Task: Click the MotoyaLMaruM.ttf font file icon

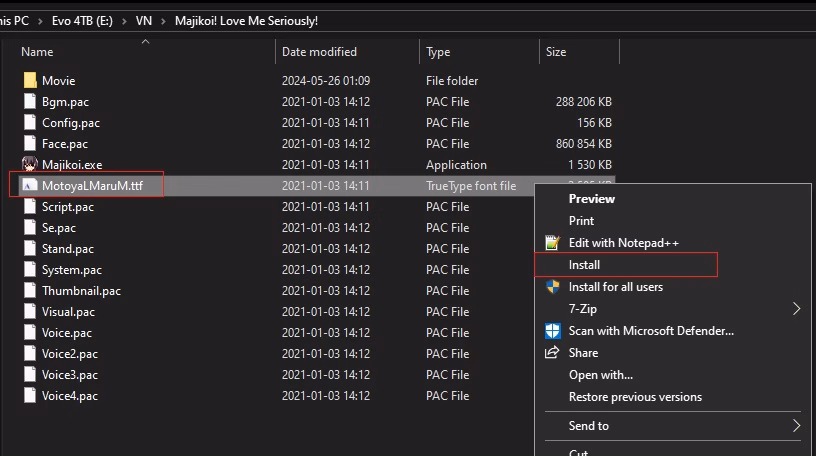Action: [x=29, y=186]
